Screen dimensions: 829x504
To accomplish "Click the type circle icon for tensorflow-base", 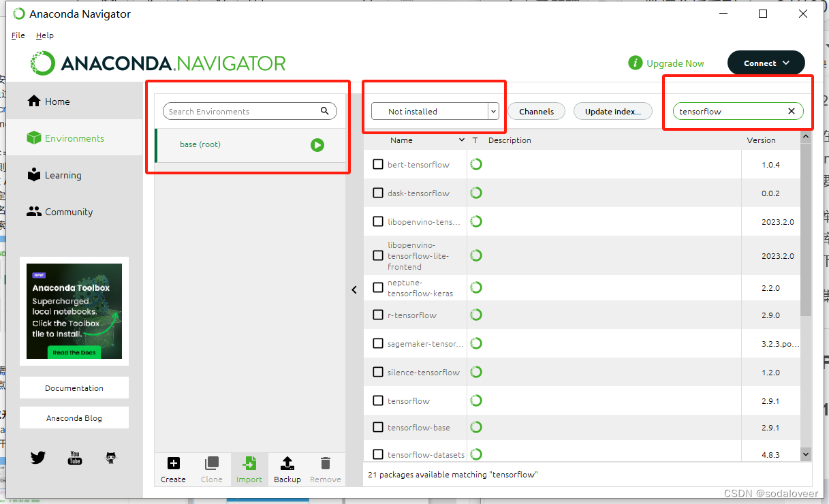I will coord(476,427).
